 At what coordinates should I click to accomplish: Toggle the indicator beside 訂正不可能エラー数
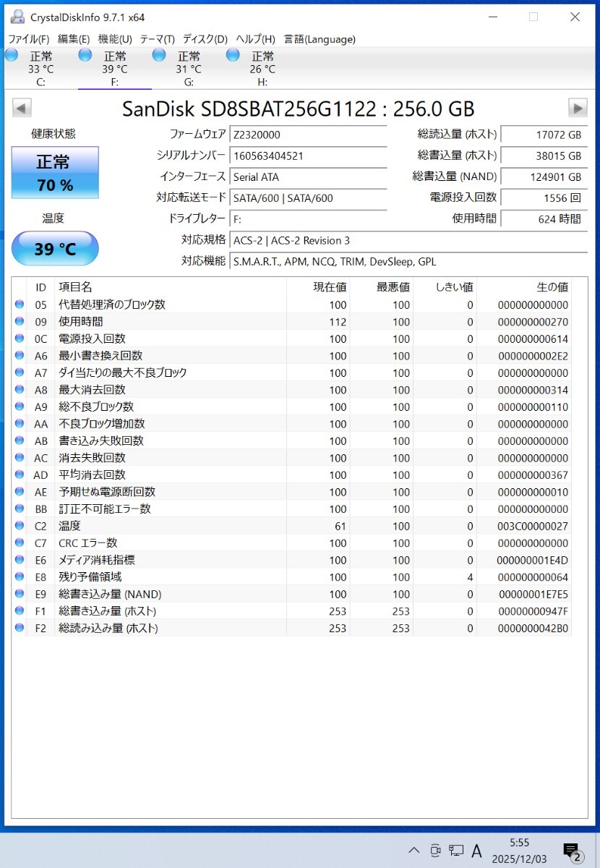(19, 509)
